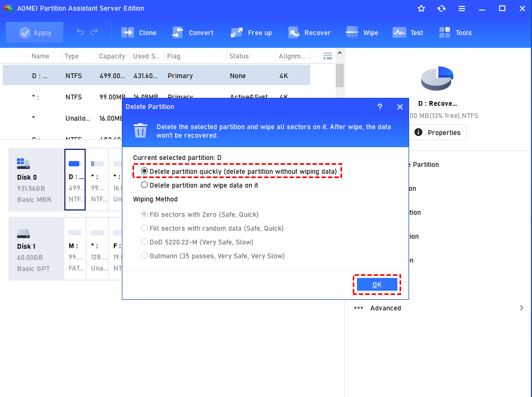Select Delete partition and wipe data option
Image resolution: width=532 pixels, height=397 pixels.
tap(199, 185)
